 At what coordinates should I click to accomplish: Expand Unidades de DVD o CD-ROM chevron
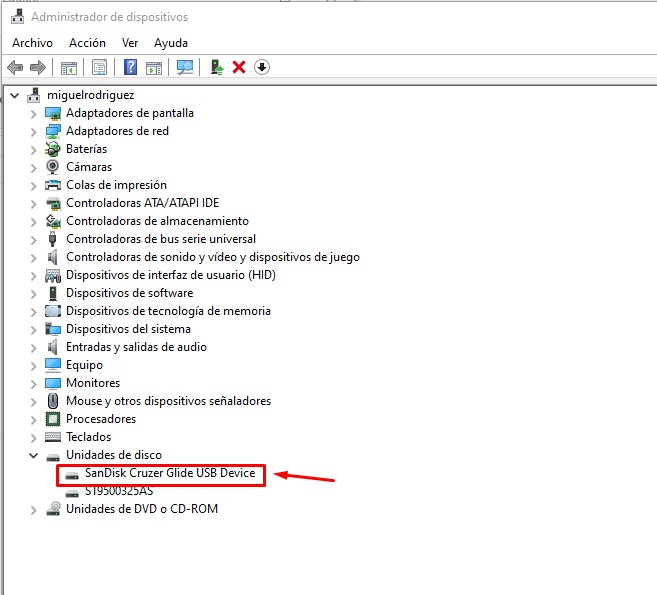(x=34, y=510)
